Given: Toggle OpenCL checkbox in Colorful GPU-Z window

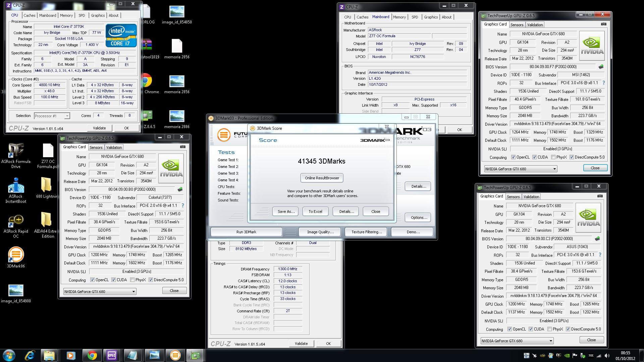Looking at the screenshot, I should 92,280.
